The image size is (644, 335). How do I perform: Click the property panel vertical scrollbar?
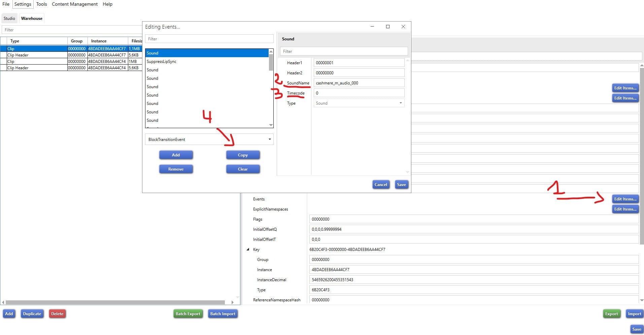coord(642,156)
